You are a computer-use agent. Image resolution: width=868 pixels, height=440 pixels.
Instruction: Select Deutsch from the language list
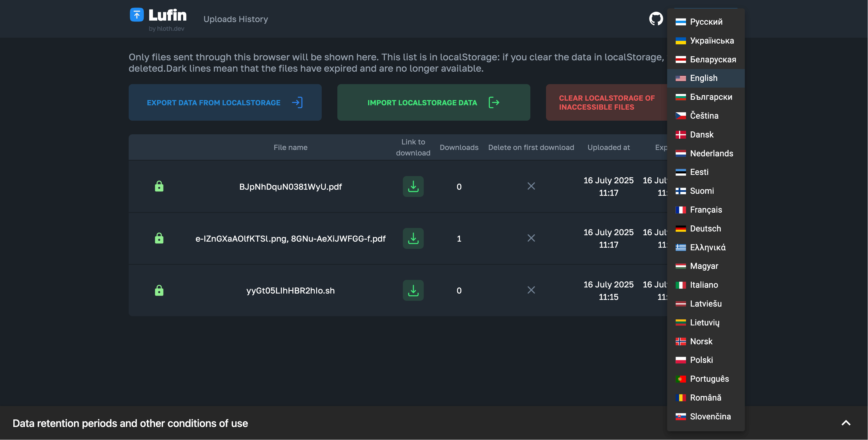(x=705, y=229)
